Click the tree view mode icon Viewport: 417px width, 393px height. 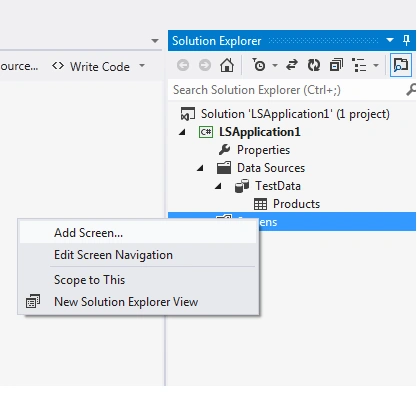click(359, 65)
